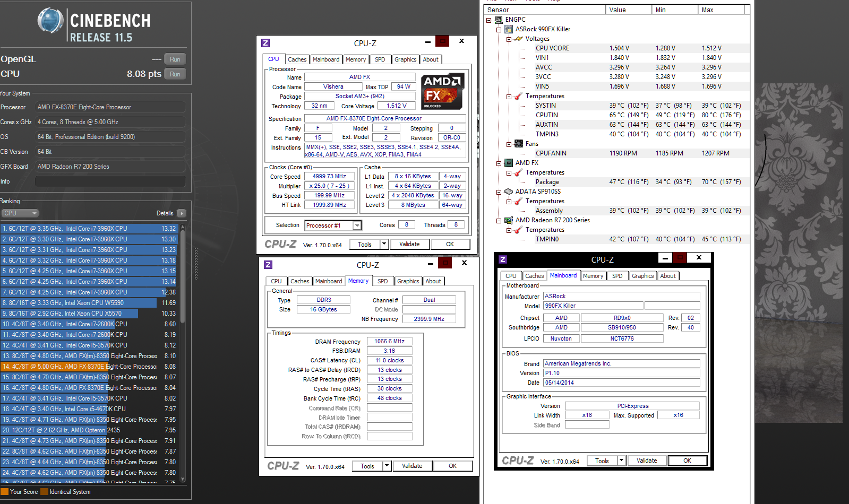
Task: Run the CPU benchmark
Action: pyautogui.click(x=175, y=74)
